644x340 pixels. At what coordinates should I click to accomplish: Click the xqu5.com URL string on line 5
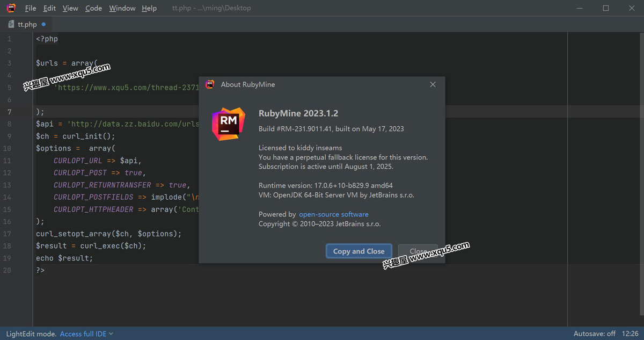pyautogui.click(x=126, y=88)
